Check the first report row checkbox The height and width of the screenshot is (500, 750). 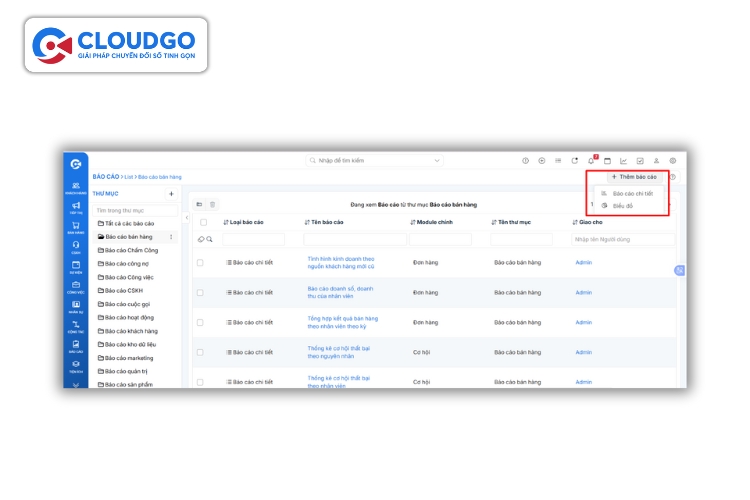(x=200, y=263)
